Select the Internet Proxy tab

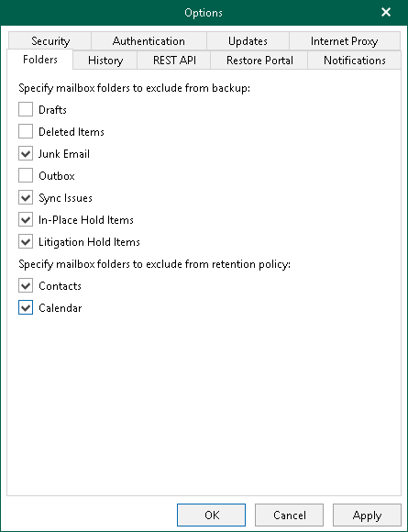pos(345,41)
